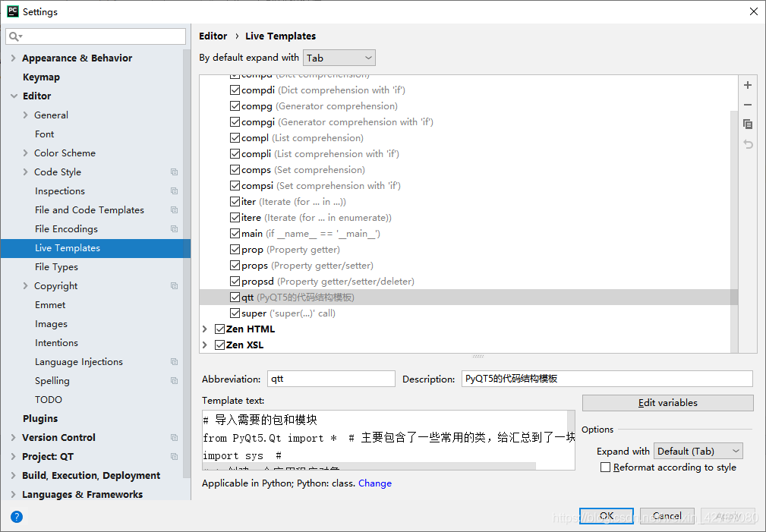The image size is (766, 532).
Task: Disable the Zen HTML group checkbox
Action: pos(220,329)
